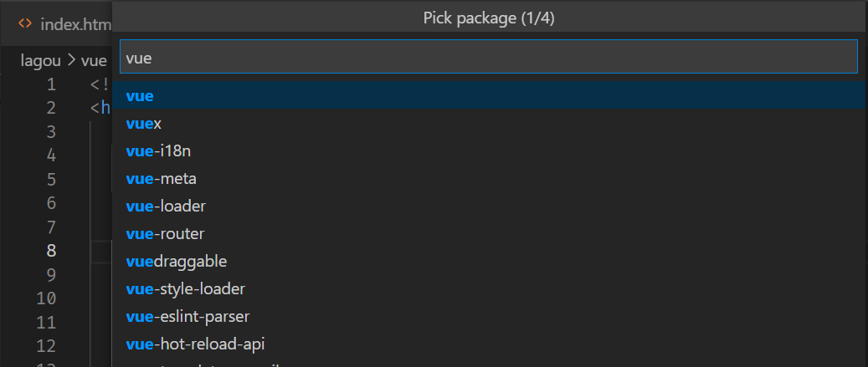Choose the vue-router package
Screen dimensions: 868x367
[490, 234]
